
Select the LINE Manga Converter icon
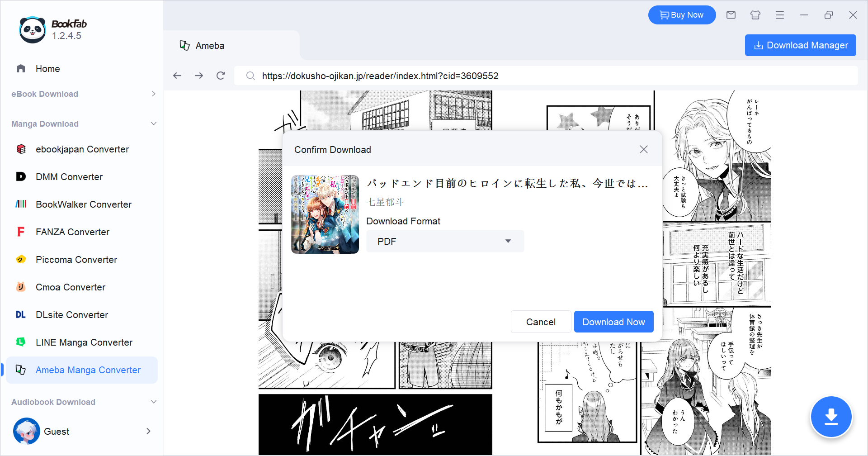[21, 342]
